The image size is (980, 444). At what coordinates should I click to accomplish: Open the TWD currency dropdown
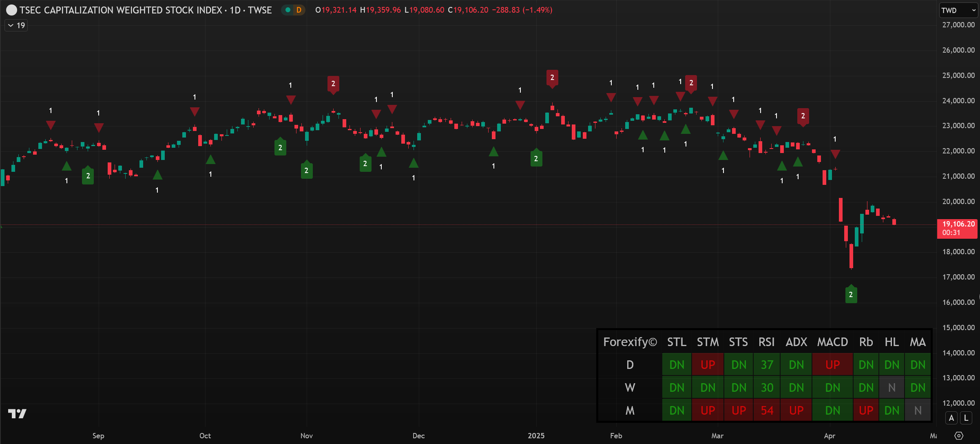pyautogui.click(x=958, y=11)
